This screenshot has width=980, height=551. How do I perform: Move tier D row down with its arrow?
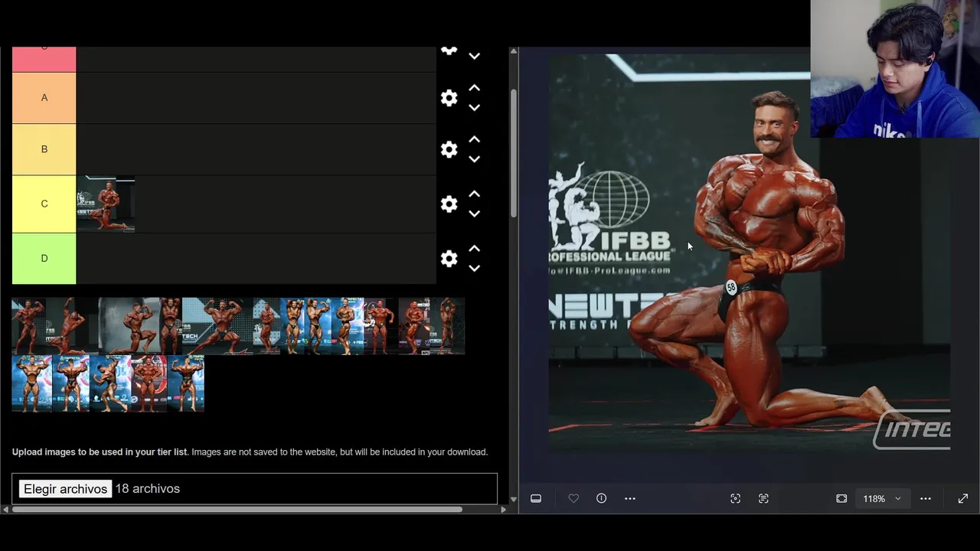click(x=474, y=269)
